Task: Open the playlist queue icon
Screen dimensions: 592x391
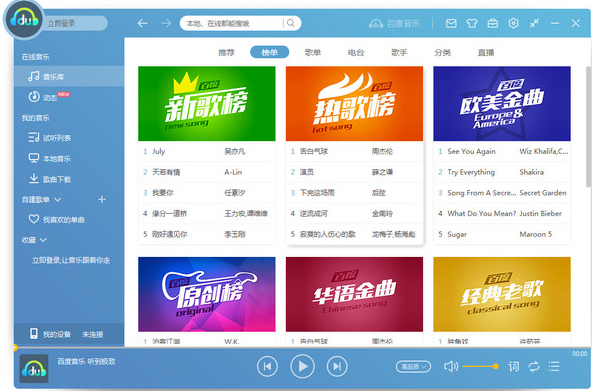Action: point(554,366)
